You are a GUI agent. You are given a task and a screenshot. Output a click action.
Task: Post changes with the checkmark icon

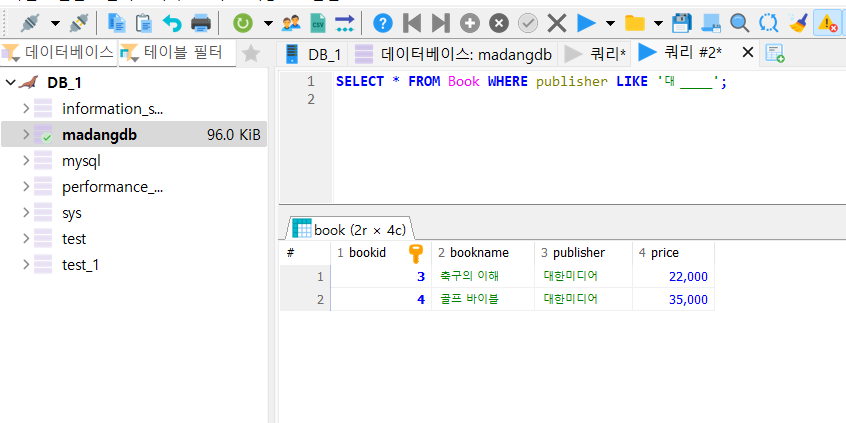click(x=528, y=23)
